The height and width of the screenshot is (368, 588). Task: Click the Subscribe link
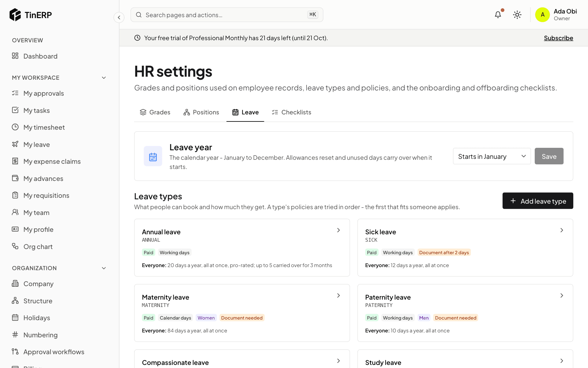point(558,38)
